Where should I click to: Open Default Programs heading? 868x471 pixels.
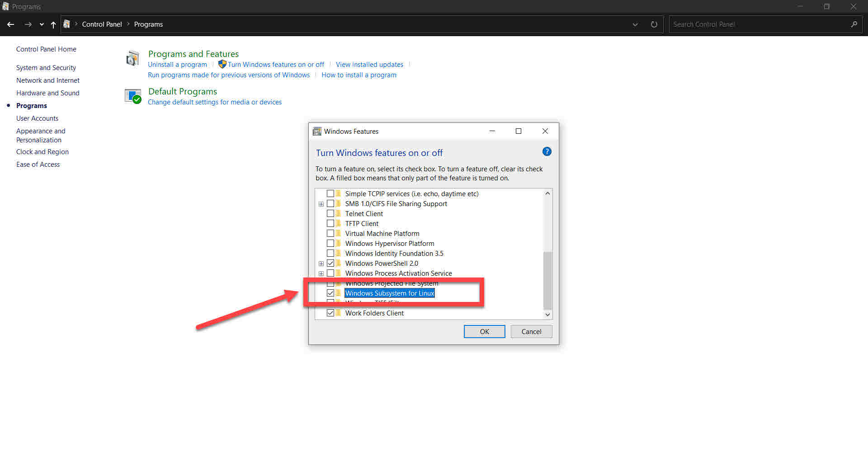click(183, 91)
